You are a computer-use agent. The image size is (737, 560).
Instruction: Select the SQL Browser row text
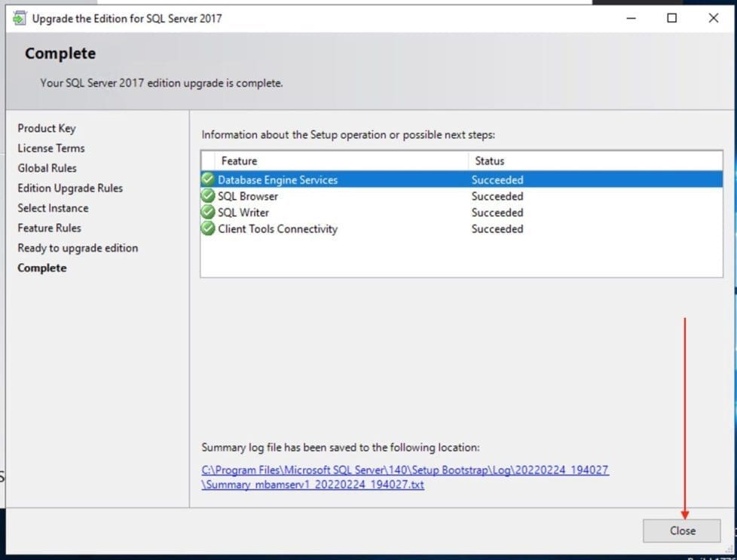point(248,197)
